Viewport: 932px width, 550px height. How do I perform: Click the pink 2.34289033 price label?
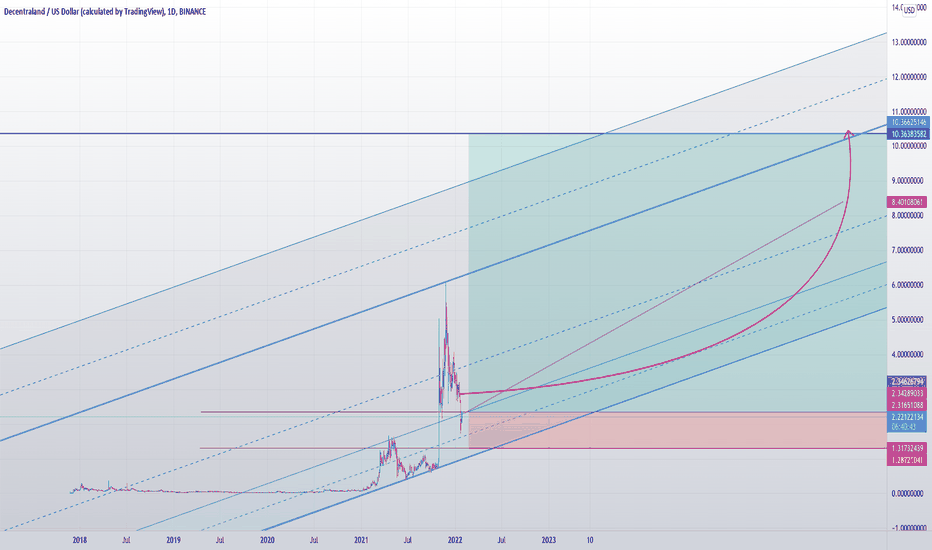click(907, 393)
